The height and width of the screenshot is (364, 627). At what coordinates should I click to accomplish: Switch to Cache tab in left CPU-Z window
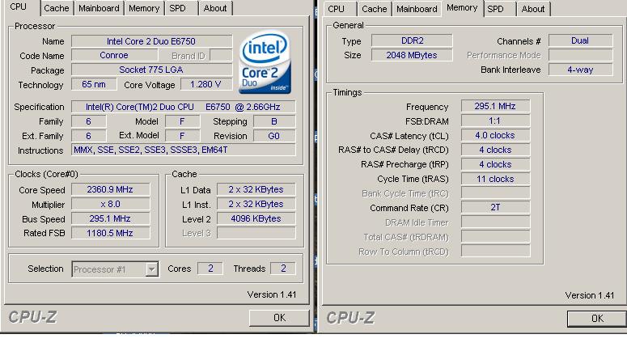click(x=57, y=8)
